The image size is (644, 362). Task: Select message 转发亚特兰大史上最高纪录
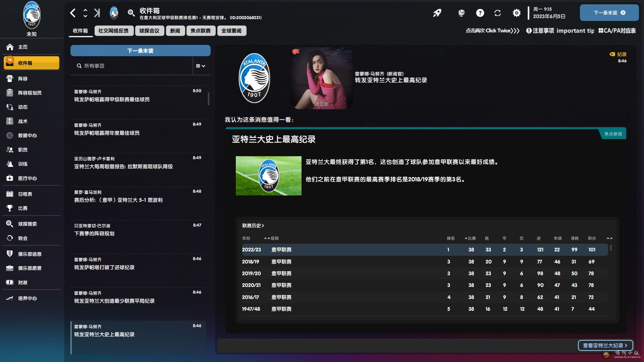138,338
